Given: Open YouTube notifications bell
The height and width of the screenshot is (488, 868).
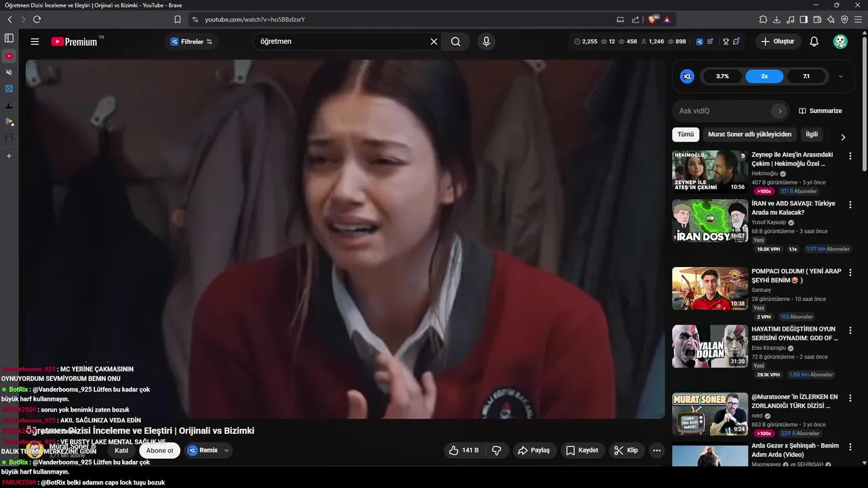Looking at the screenshot, I should (x=814, y=41).
